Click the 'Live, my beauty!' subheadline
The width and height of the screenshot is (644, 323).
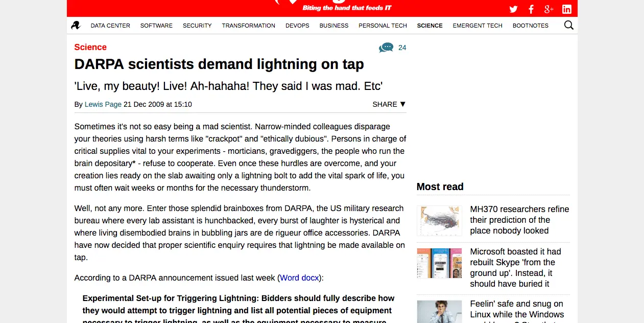pyautogui.click(x=228, y=86)
